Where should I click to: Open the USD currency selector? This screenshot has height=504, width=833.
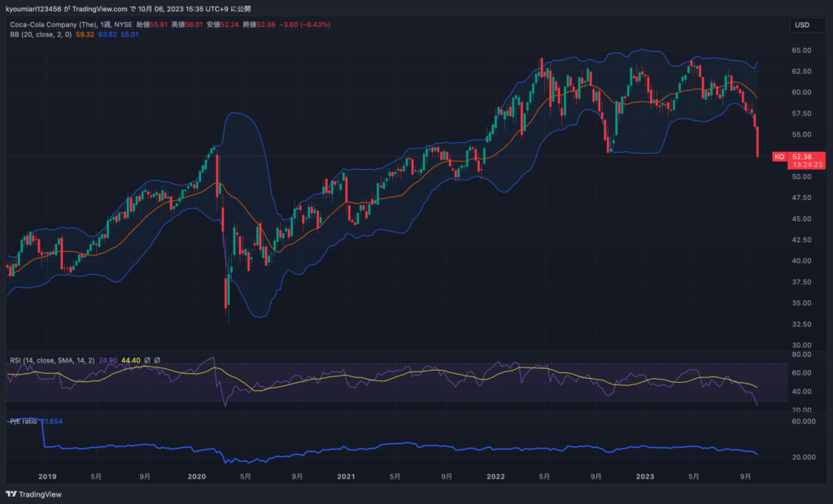pyautogui.click(x=807, y=25)
